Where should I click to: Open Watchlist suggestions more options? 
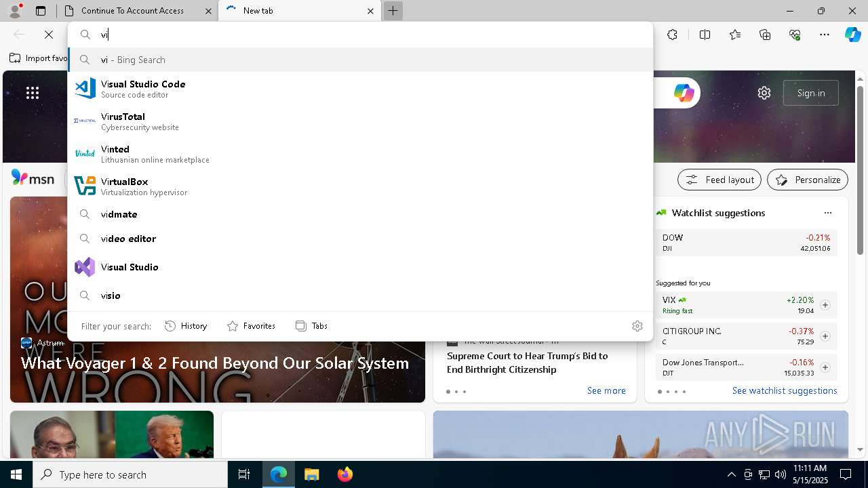pyautogui.click(x=828, y=213)
